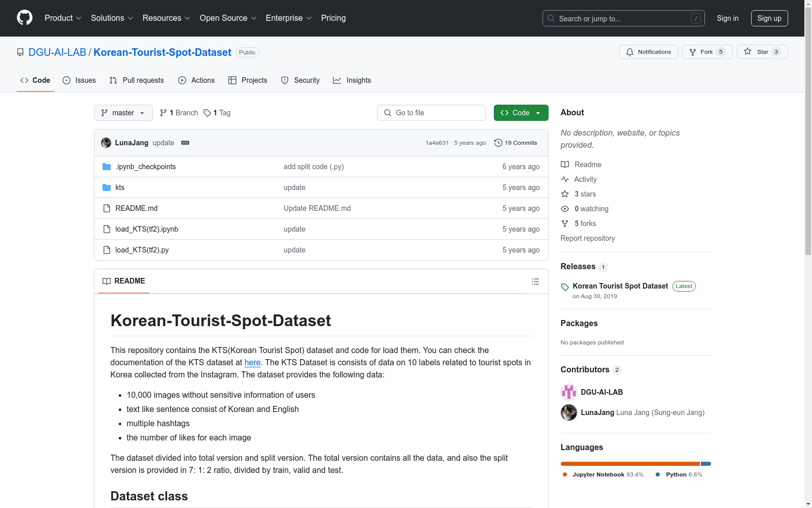The image size is (812, 508).
Task: Click the kts folder icon
Action: point(107,187)
